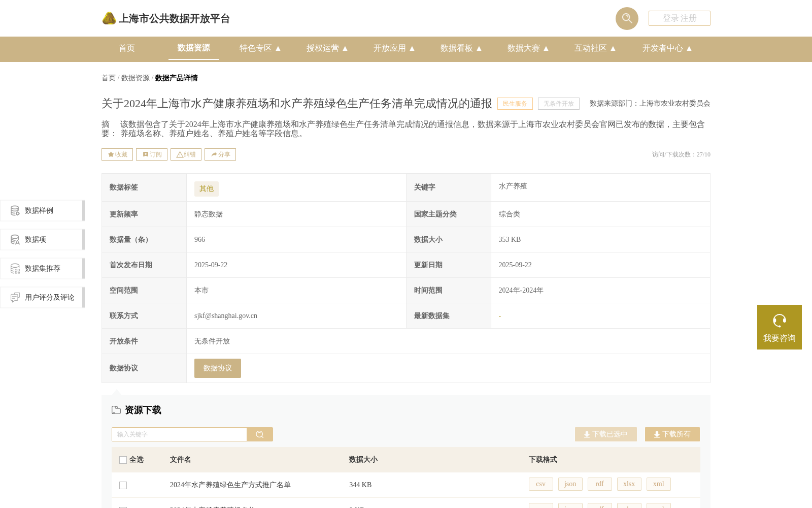Click the 纠错 warning triangle icon
This screenshot has width=812, height=508.
(x=180, y=154)
